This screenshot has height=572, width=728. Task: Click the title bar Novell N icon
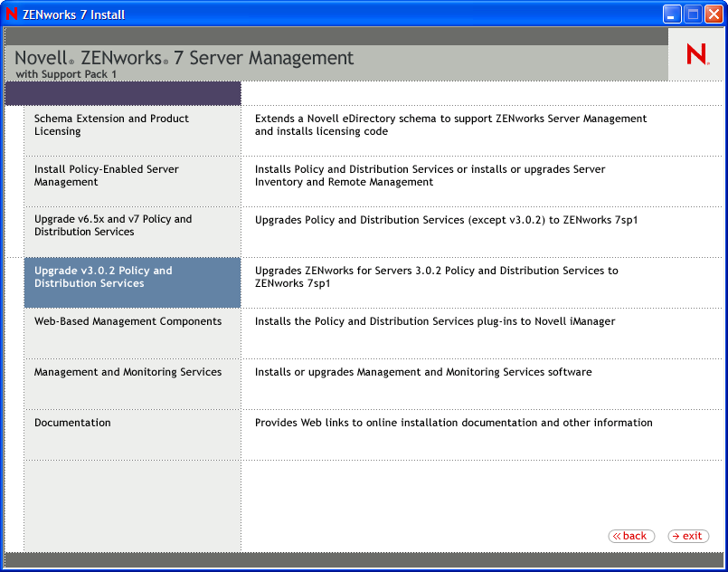[11, 14]
